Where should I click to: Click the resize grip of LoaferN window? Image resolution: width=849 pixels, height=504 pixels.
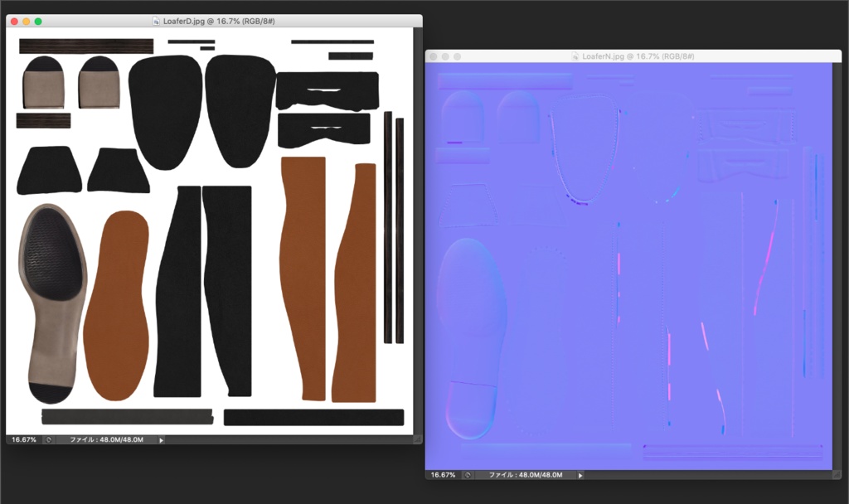(837, 475)
